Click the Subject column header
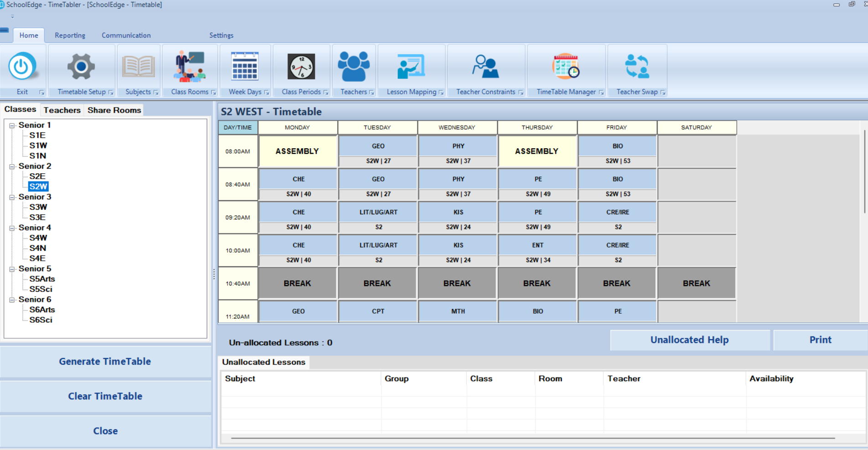Viewport: 868px width, 450px height. 301,378
